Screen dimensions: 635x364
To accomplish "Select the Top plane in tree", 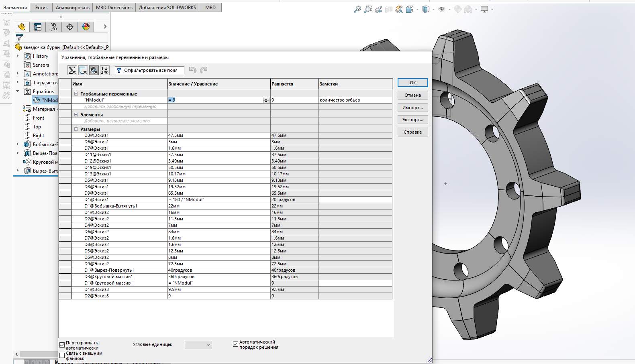I will (x=33, y=127).
